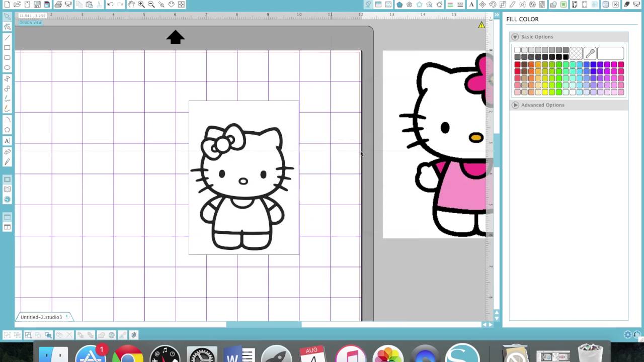Viewport: 644px width, 362px height.
Task: Collapse the Basic Options section
Action: 515,37
